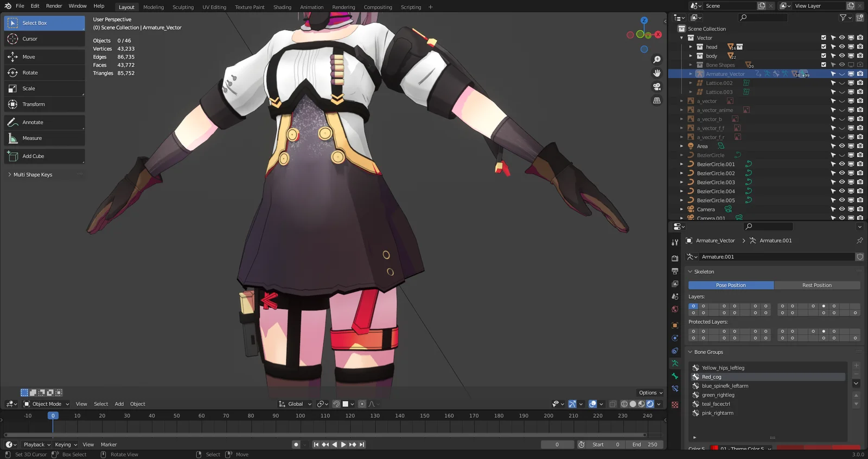Activate the Rotate tool

[x=44, y=73]
